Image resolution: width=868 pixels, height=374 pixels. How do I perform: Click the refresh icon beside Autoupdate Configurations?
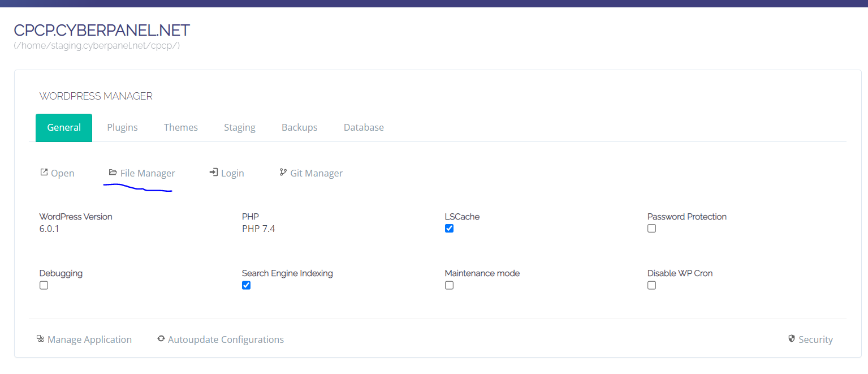point(161,338)
